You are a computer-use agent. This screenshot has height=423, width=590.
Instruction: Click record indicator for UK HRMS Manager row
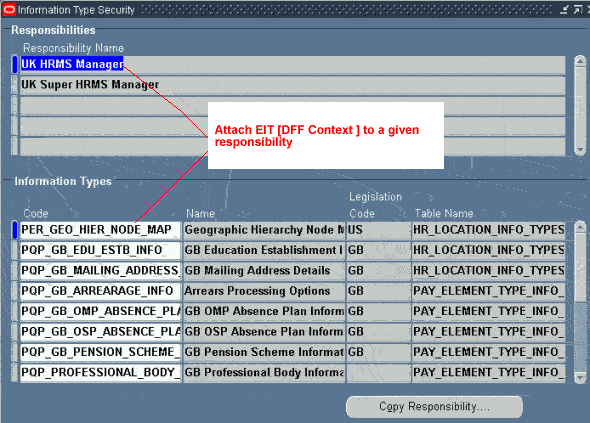point(15,64)
